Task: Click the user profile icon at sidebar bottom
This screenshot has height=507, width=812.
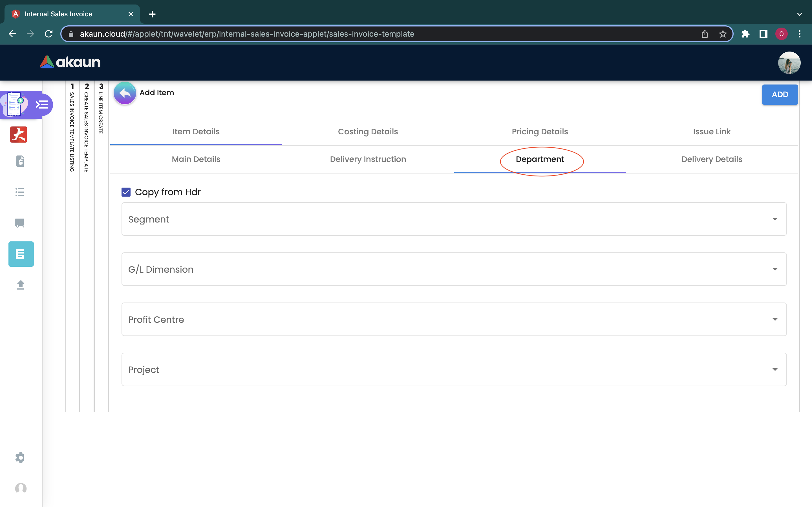Action: click(21, 488)
